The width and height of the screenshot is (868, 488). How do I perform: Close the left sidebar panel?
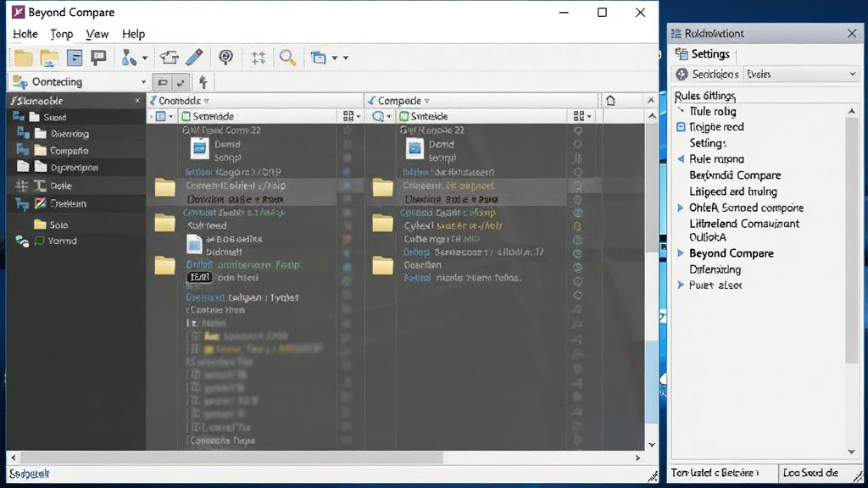pyautogui.click(x=137, y=101)
